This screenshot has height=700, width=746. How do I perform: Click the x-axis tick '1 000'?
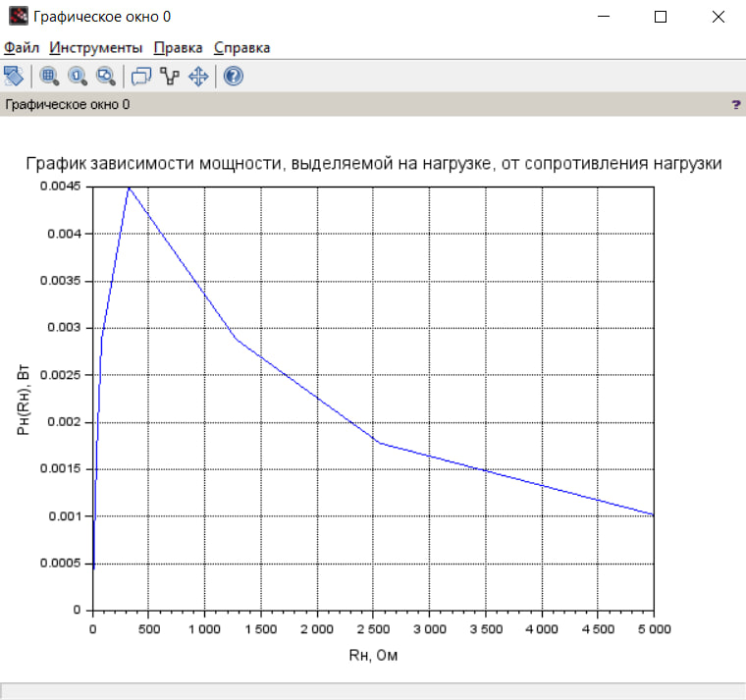click(x=204, y=629)
